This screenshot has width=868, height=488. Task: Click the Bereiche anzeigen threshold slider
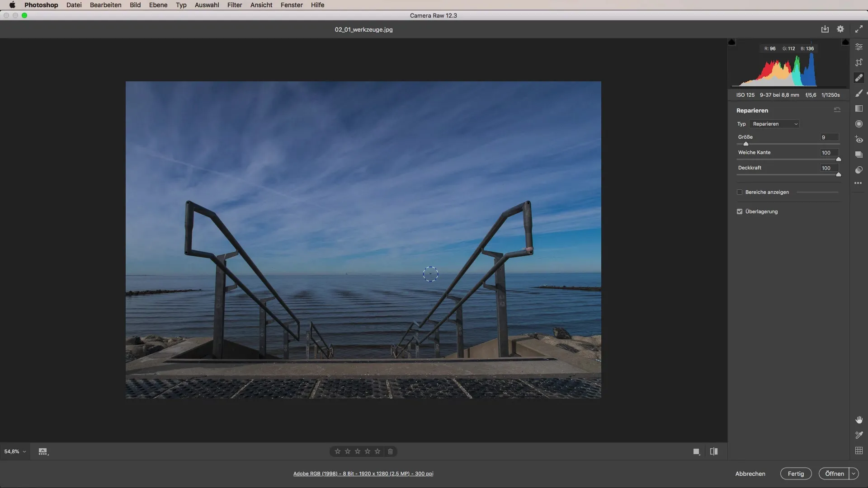[817, 192]
